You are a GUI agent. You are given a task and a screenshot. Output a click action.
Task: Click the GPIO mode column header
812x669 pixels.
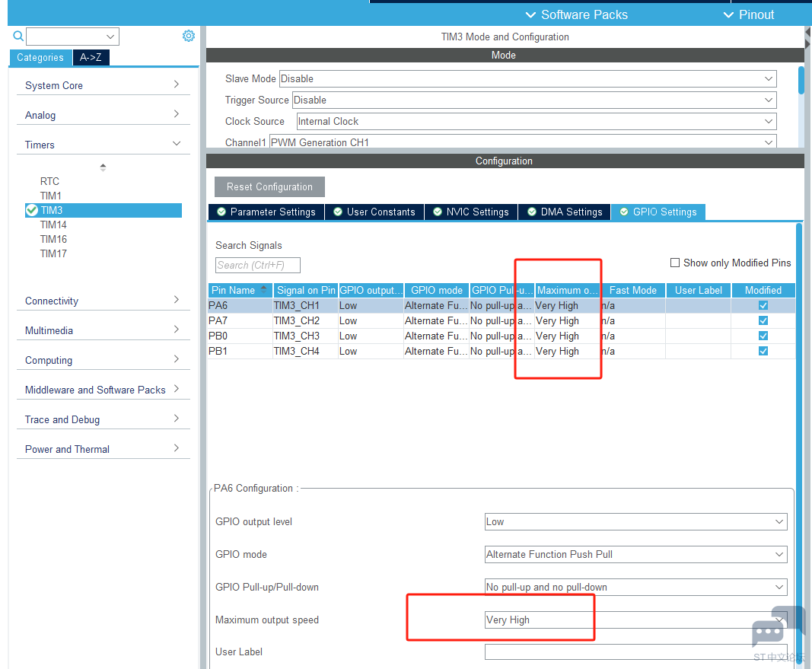coord(437,290)
